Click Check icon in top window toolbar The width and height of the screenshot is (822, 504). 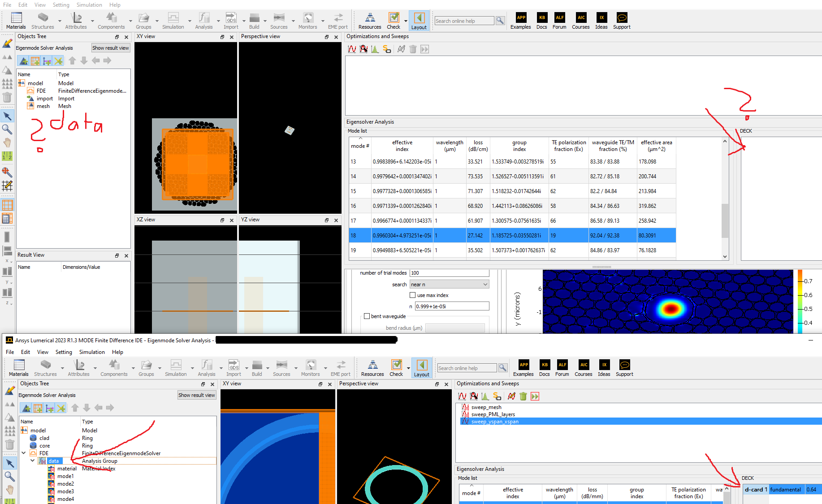394,21
